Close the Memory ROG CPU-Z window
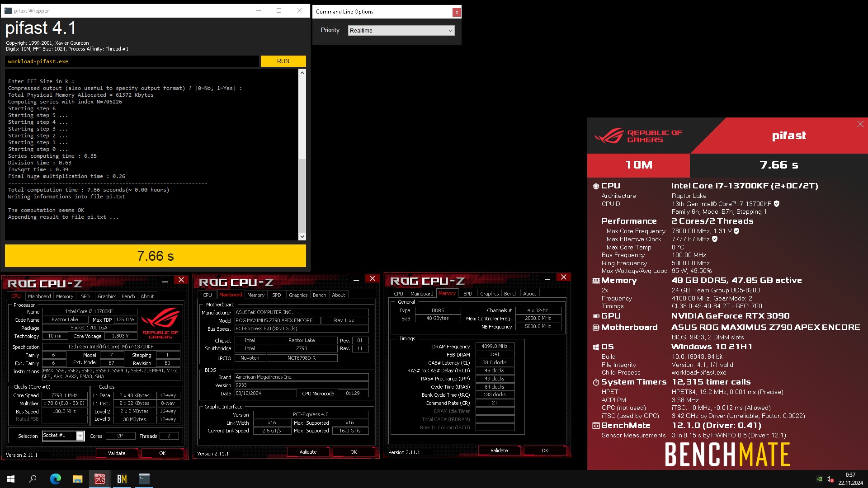The width and height of the screenshot is (868, 488). coord(564,277)
